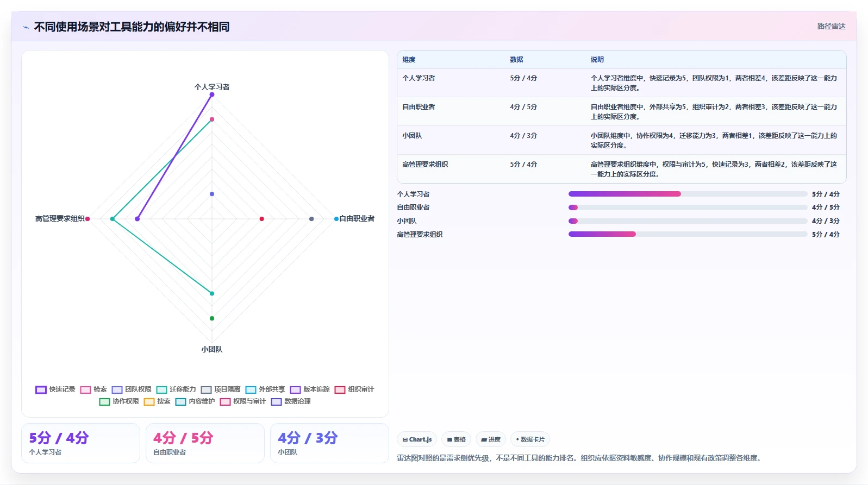Toggle the 数据治理 legend entry

(291, 401)
